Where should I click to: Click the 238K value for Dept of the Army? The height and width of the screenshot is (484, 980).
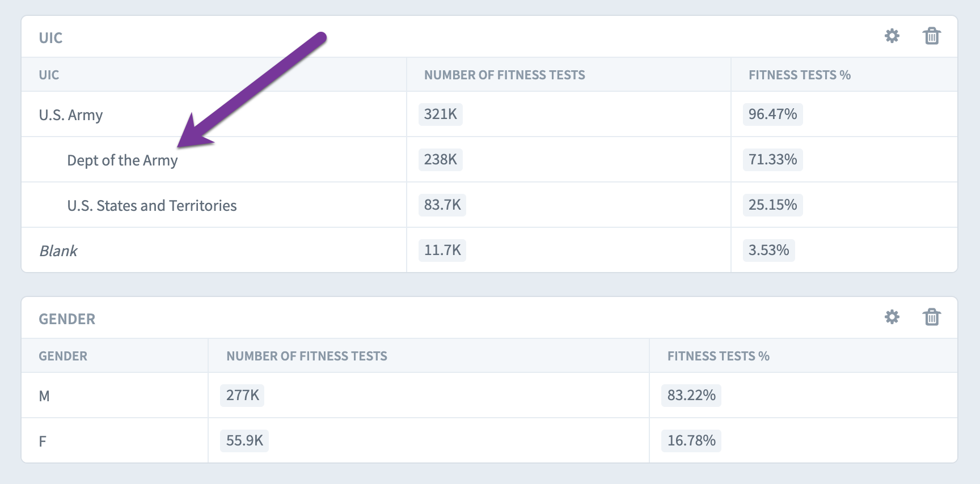click(x=441, y=159)
